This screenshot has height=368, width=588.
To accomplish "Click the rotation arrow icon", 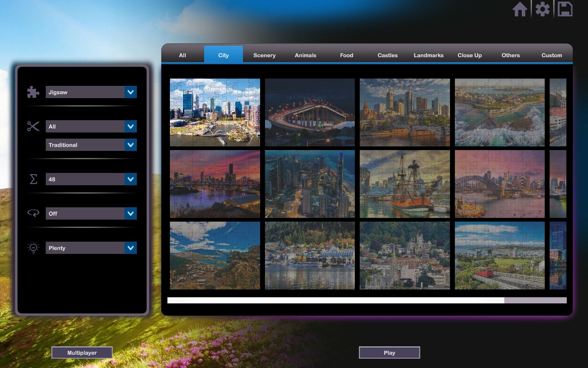I will (33, 213).
